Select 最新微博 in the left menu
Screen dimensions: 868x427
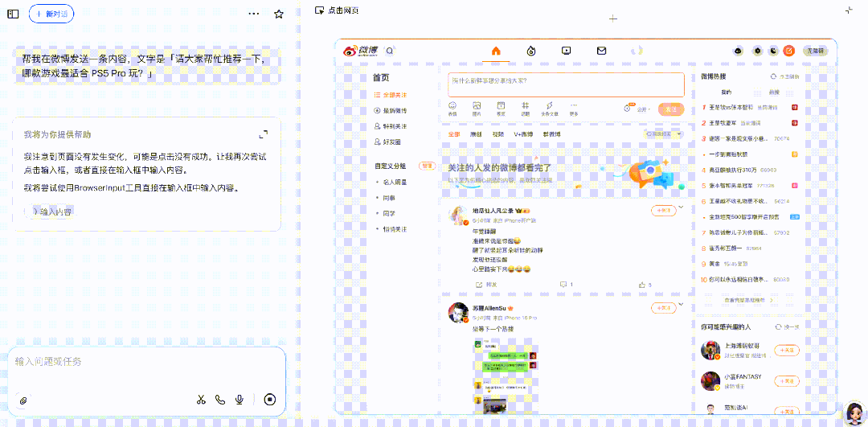pos(391,110)
